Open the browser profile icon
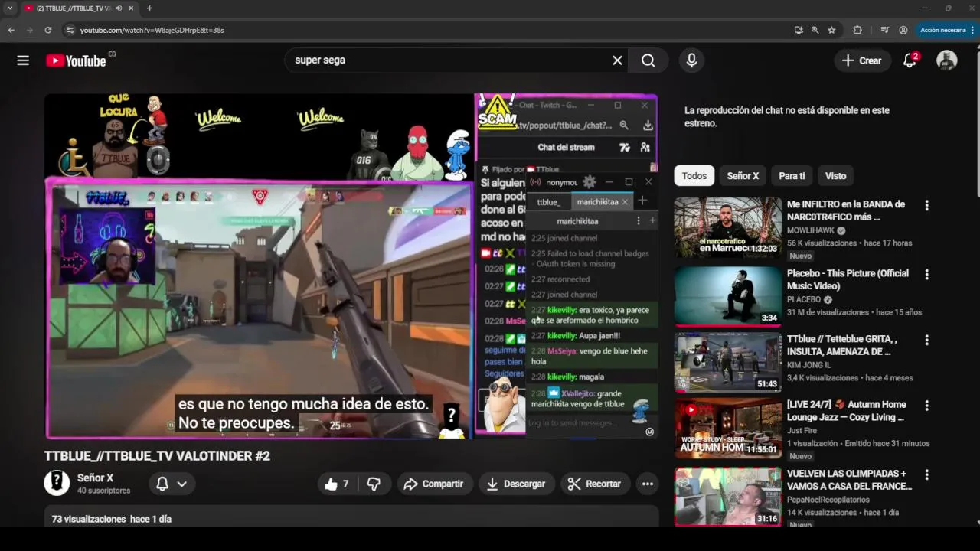 tap(903, 30)
